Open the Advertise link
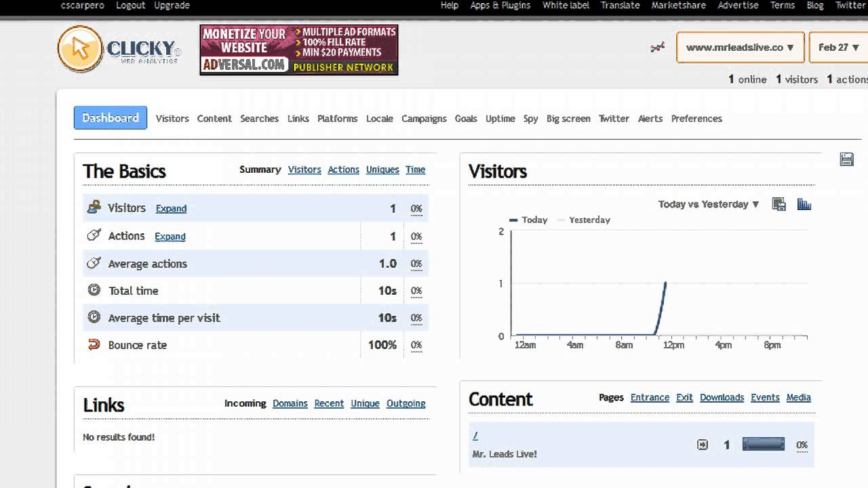This screenshot has height=488, width=868. 738,5
